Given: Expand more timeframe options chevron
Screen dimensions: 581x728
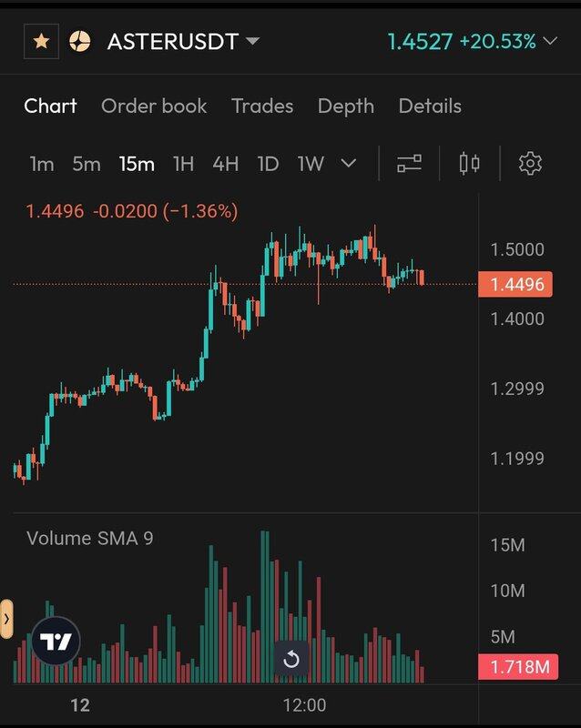Looking at the screenshot, I should point(348,164).
